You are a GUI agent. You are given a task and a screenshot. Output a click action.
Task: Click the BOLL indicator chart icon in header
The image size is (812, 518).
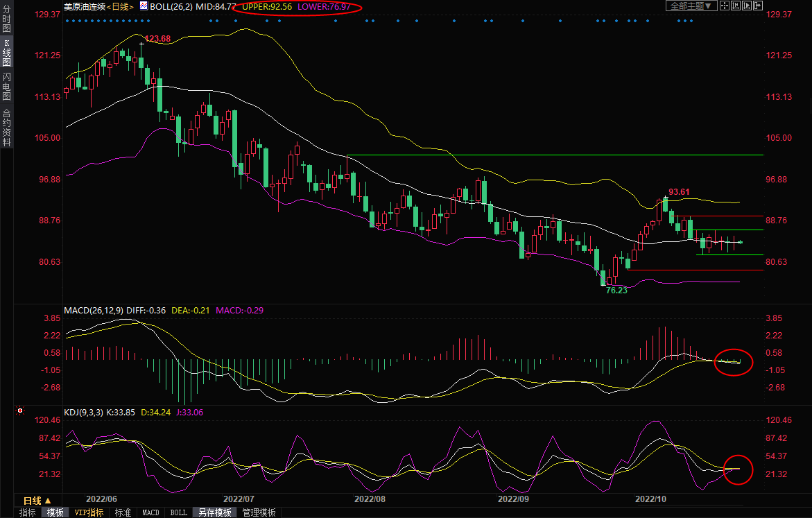pyautogui.click(x=144, y=6)
